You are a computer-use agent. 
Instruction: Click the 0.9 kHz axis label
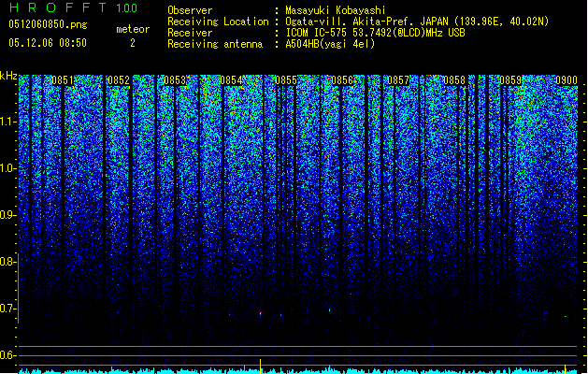tap(8, 215)
